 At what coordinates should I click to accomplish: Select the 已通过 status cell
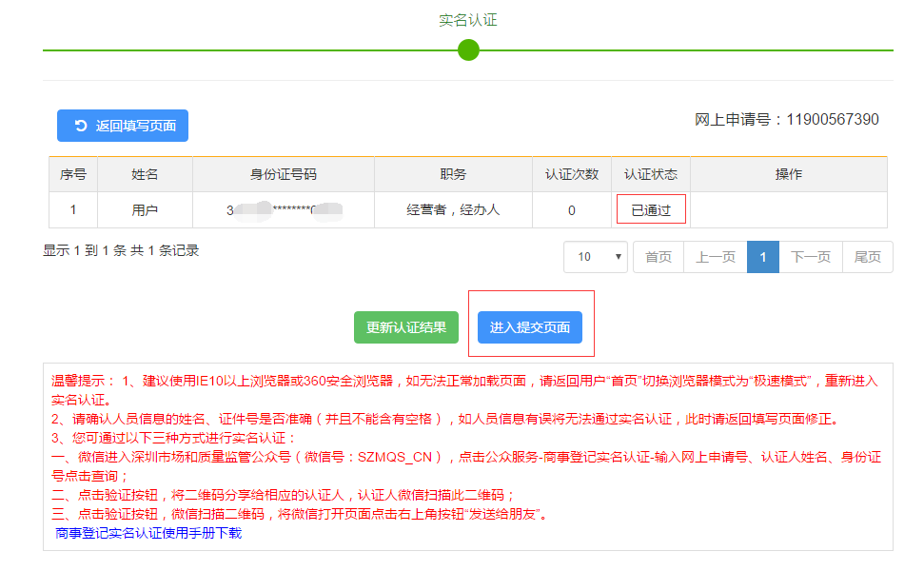[x=651, y=210]
